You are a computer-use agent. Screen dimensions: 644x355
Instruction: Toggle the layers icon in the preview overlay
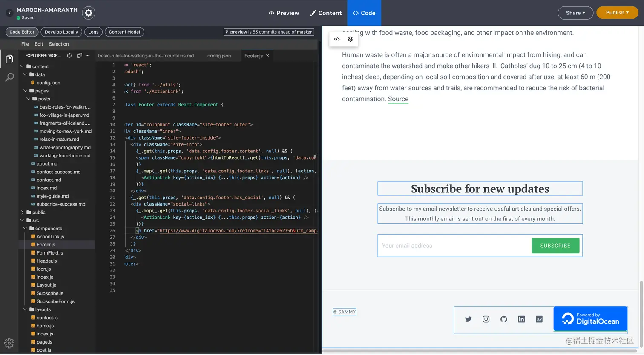pos(350,39)
